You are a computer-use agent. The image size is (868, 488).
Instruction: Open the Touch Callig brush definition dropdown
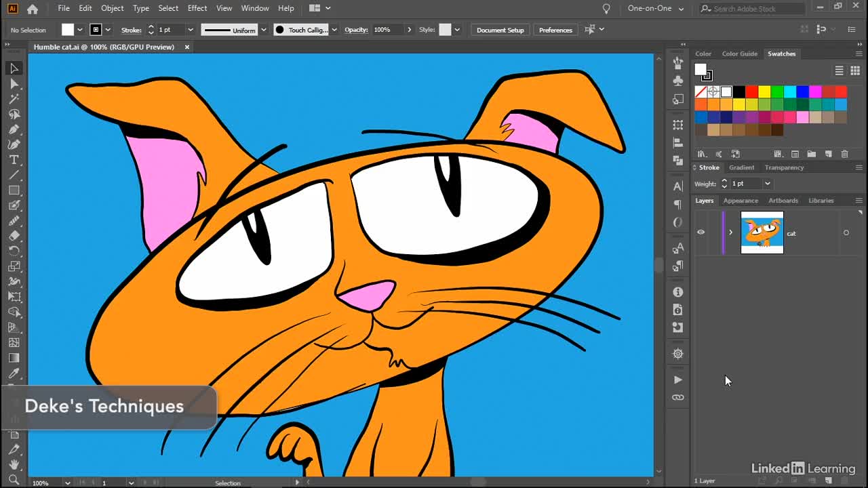coord(334,30)
